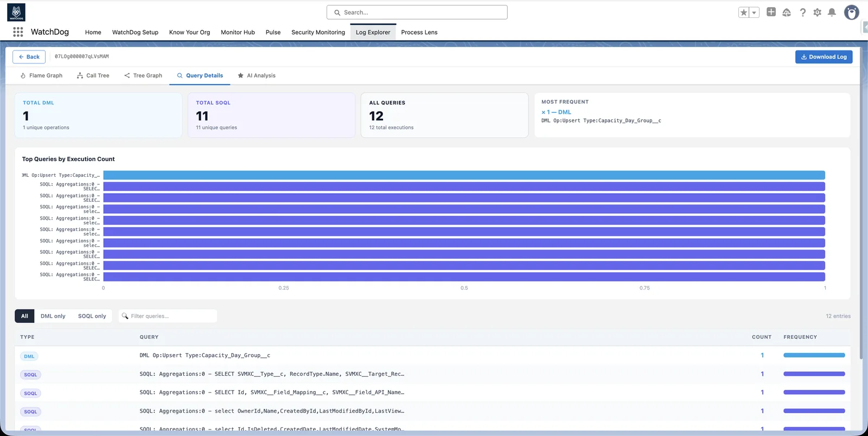This screenshot has width=868, height=436.
Task: Click the Total SOQL summary card
Action: (x=271, y=115)
